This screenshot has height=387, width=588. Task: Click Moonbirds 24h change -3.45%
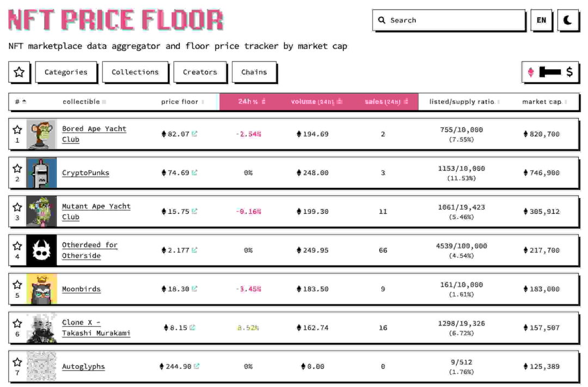[248, 288]
